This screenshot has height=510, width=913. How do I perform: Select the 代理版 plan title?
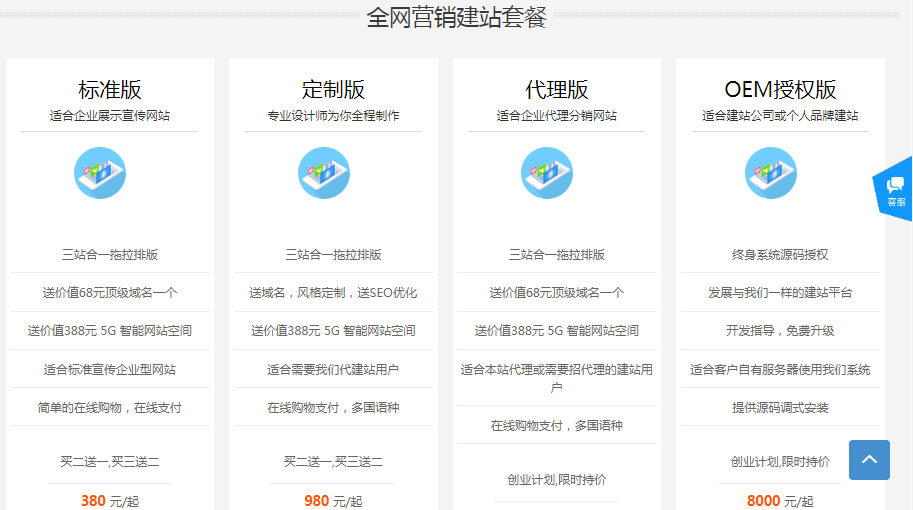(557, 89)
